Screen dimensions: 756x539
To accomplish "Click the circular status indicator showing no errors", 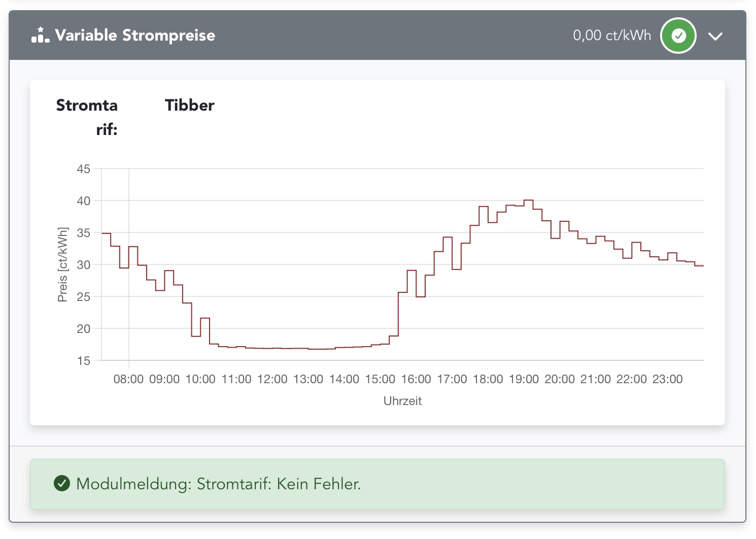I will pyautogui.click(x=678, y=36).
